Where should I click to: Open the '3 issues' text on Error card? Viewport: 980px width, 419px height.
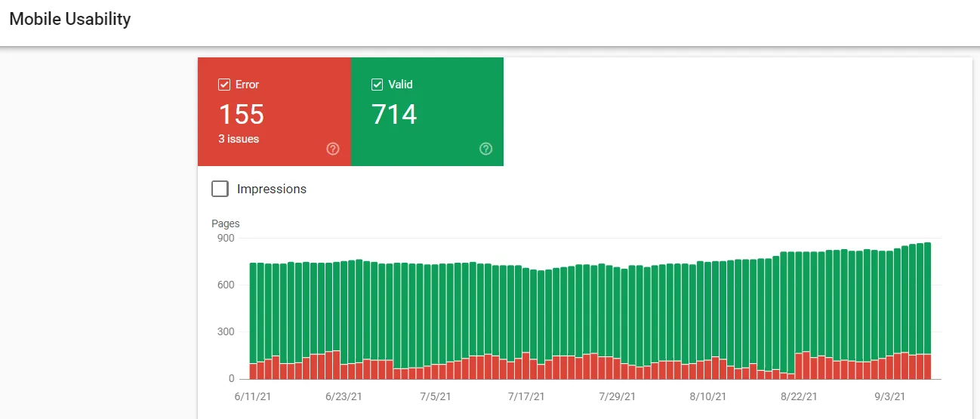click(239, 139)
